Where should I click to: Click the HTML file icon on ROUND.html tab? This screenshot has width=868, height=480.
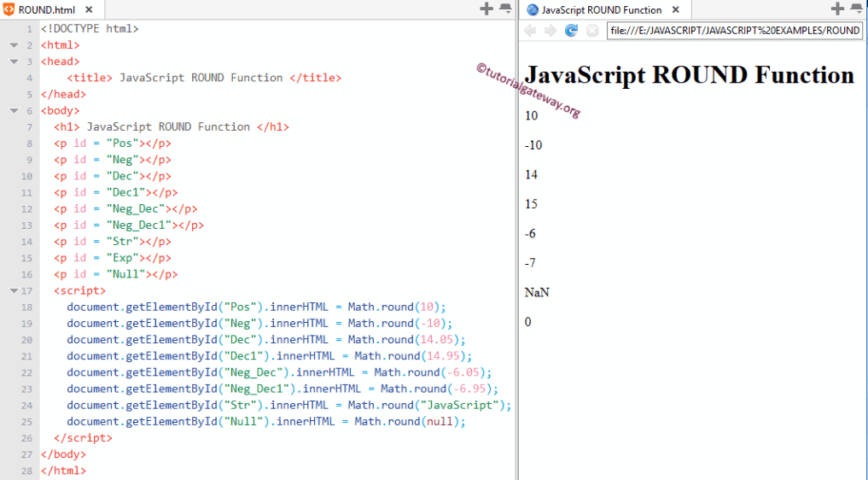pyautogui.click(x=9, y=10)
